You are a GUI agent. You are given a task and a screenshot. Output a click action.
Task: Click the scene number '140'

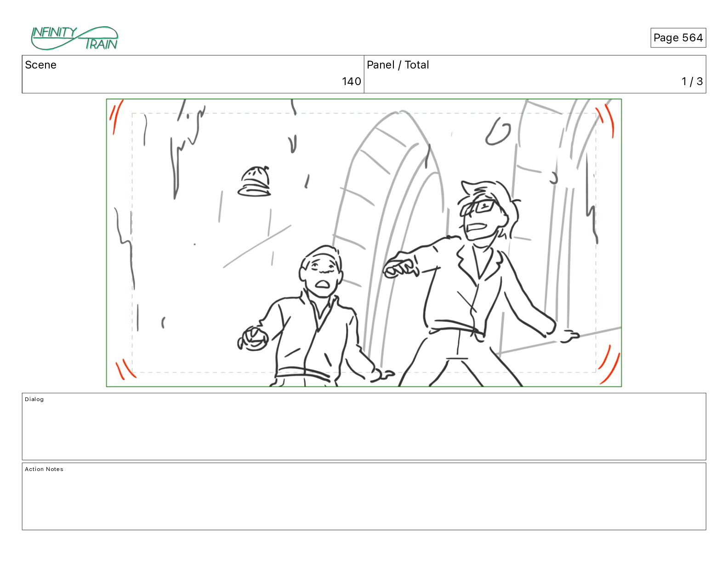coord(351,81)
